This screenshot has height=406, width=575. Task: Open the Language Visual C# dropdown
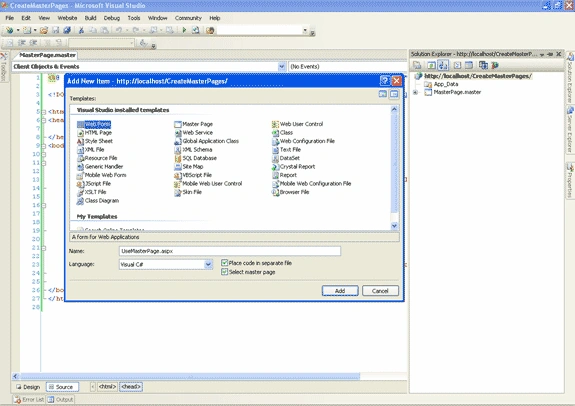tap(208, 264)
